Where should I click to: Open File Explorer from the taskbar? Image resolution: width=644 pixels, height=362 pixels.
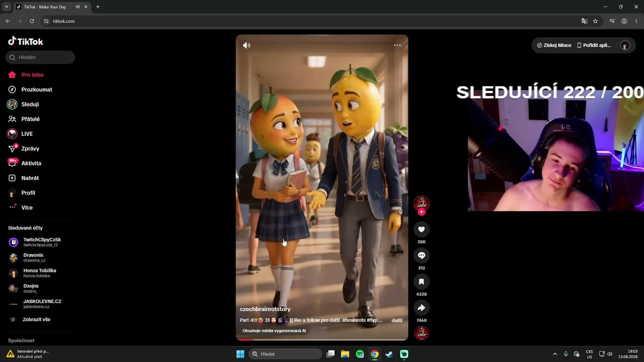(x=345, y=354)
